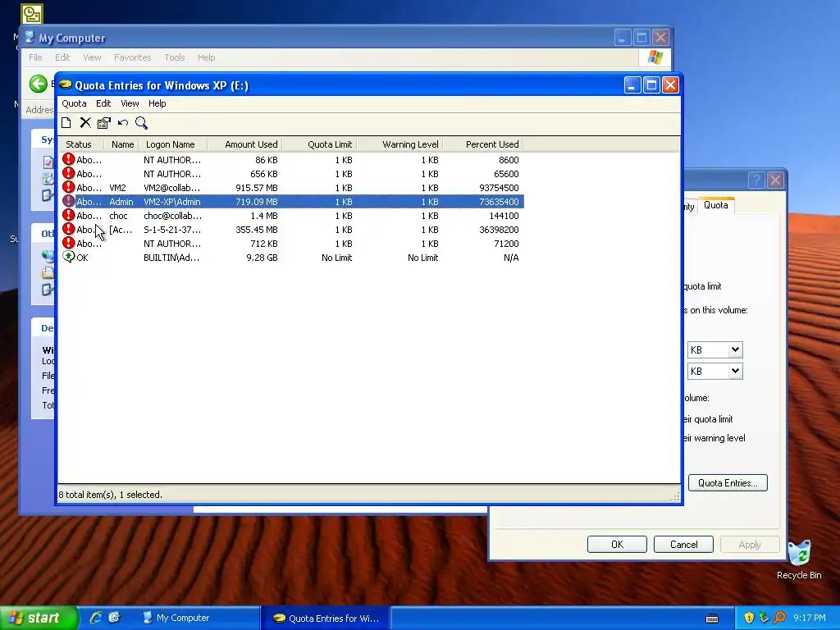Viewport: 840px width, 630px height.
Task: Click the 9:17 PM system clock
Action: 810,618
